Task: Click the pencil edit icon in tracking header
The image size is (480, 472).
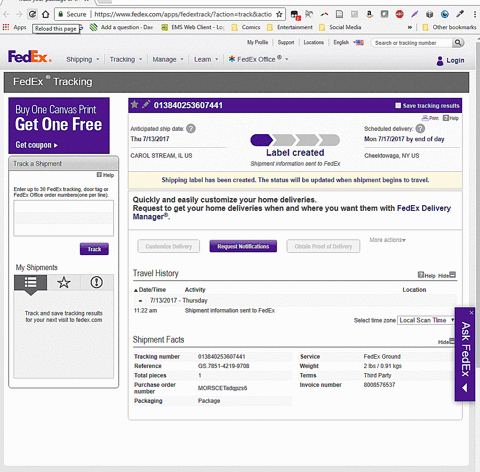Action: pos(146,105)
